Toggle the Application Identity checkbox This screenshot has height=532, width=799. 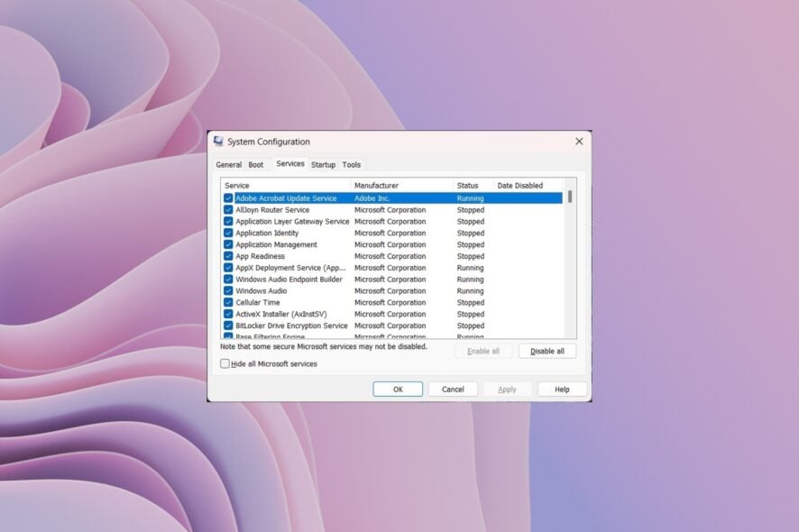[228, 233]
